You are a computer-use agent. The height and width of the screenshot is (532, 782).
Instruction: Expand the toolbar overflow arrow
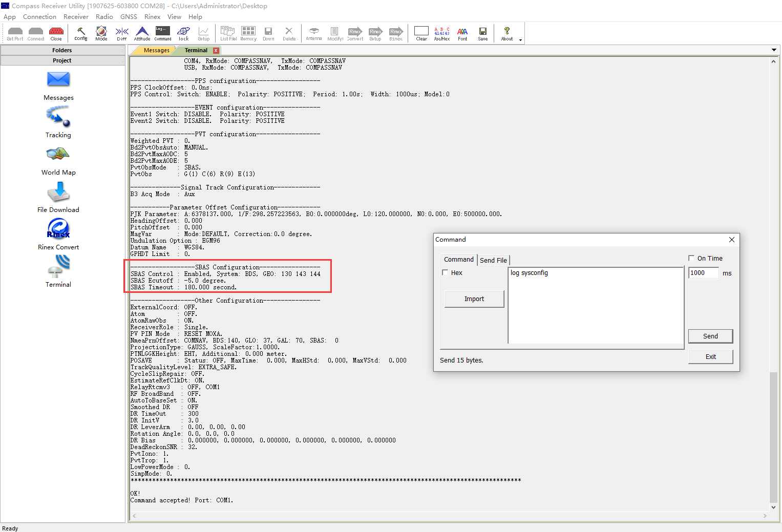point(521,40)
